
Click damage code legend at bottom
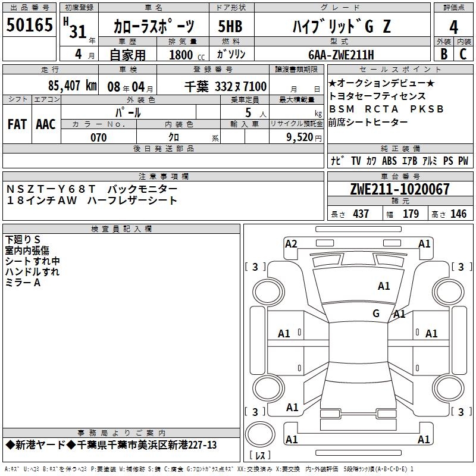(x=209, y=469)
